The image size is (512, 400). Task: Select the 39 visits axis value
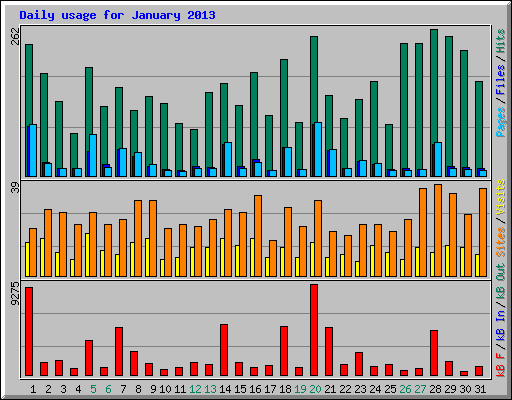tap(16, 188)
